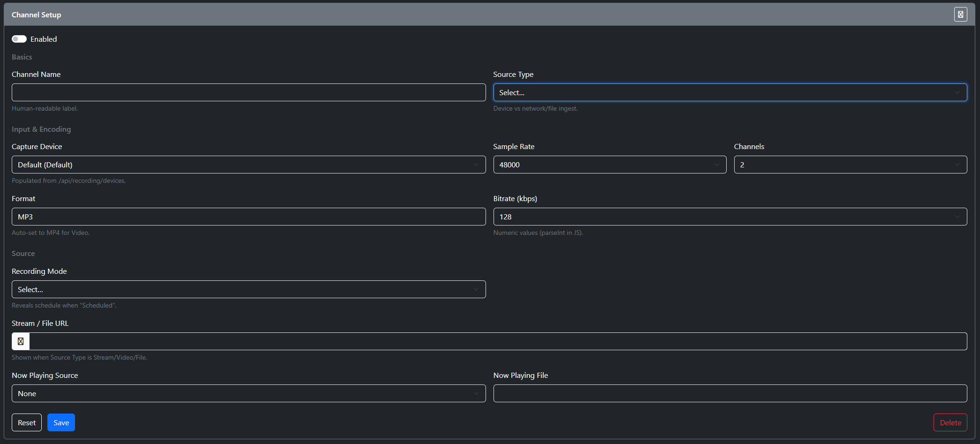
Task: Click the Channel Name label
Action: (x=36, y=75)
